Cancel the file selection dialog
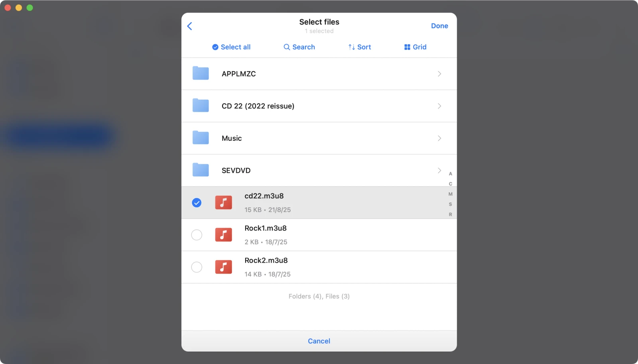 pos(319,341)
